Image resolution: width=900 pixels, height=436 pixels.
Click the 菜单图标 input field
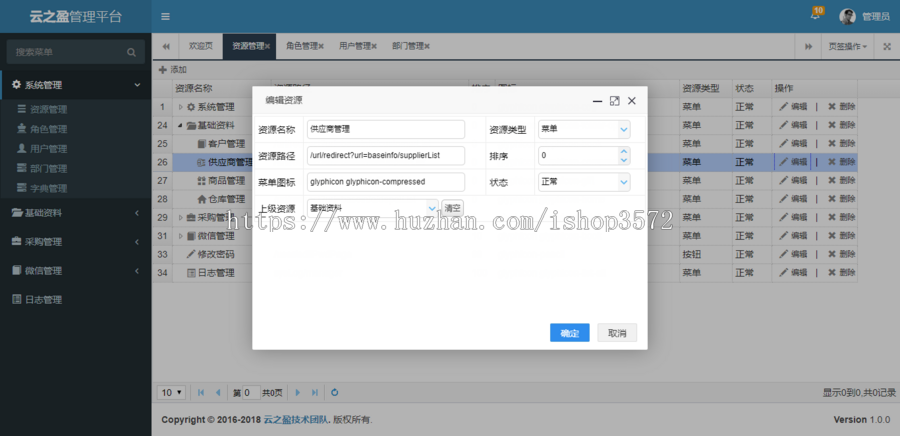tap(386, 182)
